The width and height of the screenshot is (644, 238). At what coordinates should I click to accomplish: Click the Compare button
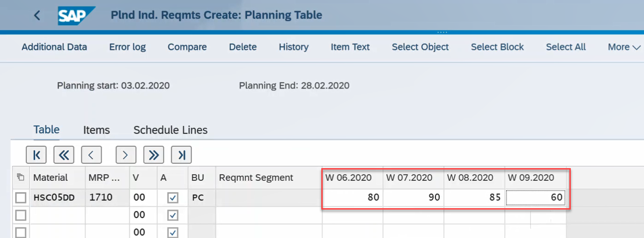pyautogui.click(x=187, y=47)
